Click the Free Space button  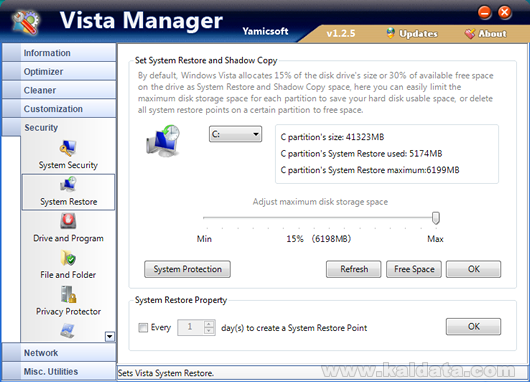(x=414, y=269)
